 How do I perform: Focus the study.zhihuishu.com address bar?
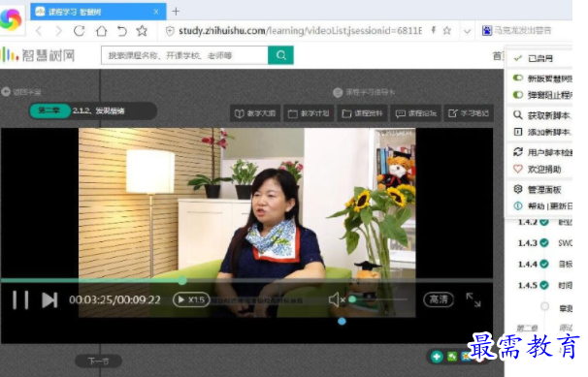point(300,31)
